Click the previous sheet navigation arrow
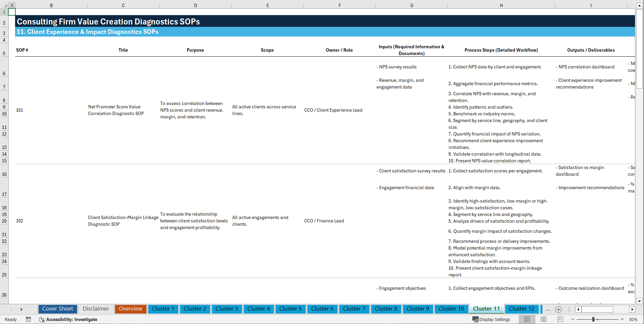 click(x=11, y=309)
